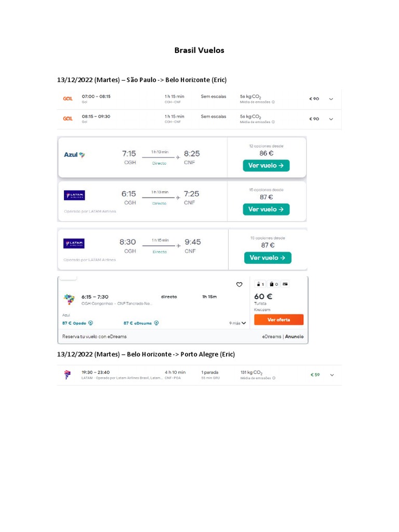Viewport: 399px width, 532px height.
Task: Click the Azul Brazil-map icon at 6:15 – 7:30
Action: (x=69, y=299)
